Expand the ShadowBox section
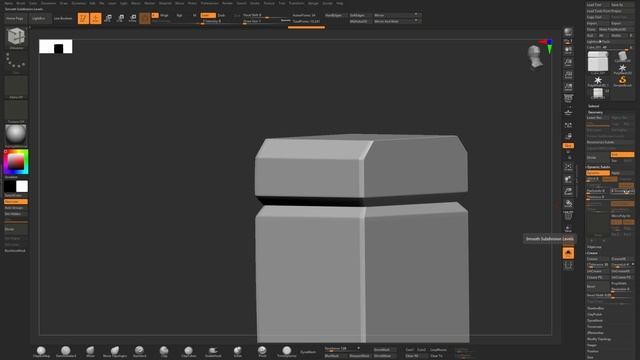Viewport: 640px width, 360px height. (x=596, y=308)
